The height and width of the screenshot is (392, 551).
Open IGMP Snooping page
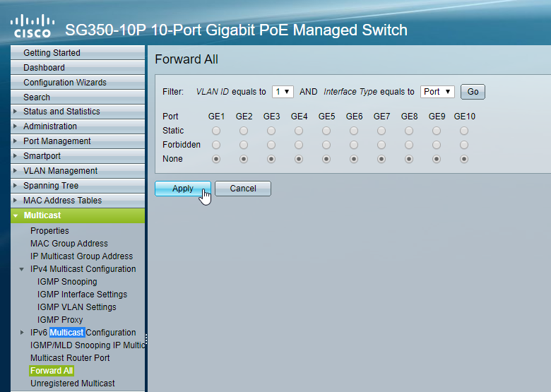click(67, 282)
